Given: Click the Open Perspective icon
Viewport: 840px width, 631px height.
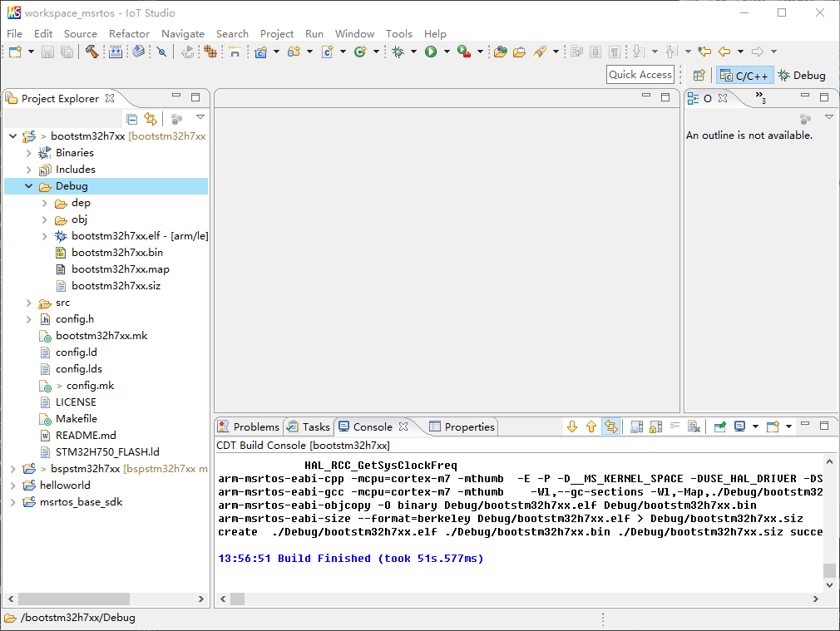Looking at the screenshot, I should pos(699,76).
